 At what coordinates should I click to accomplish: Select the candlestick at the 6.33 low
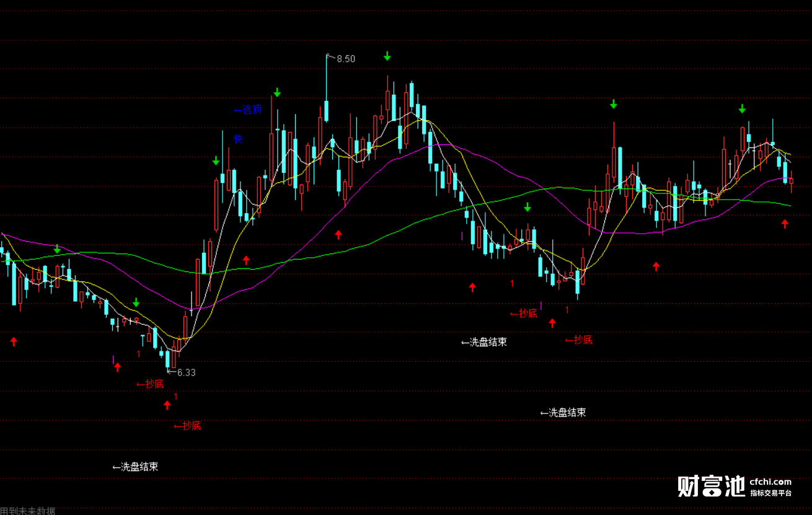click(x=167, y=359)
